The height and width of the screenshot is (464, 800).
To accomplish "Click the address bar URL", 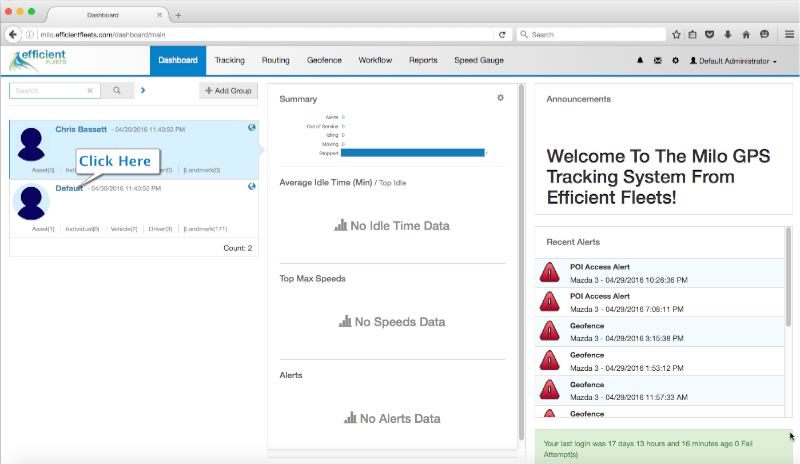I will click(x=103, y=35).
